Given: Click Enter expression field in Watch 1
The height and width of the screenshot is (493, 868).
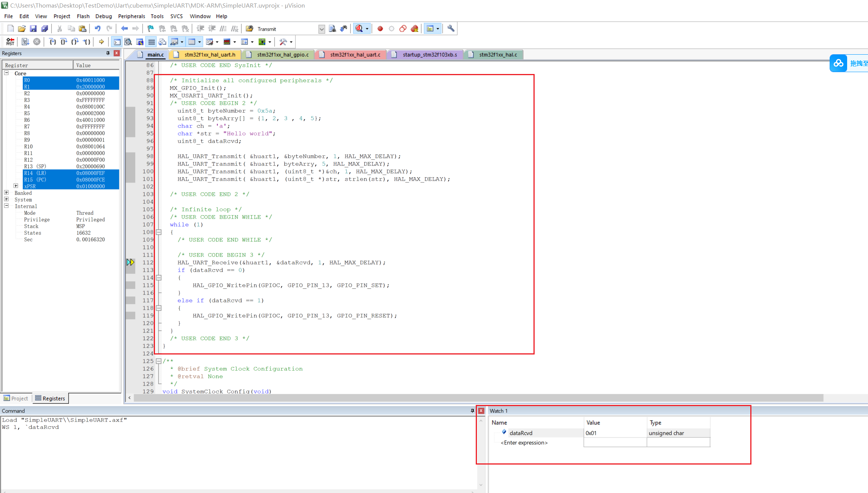Looking at the screenshot, I should tap(524, 443).
